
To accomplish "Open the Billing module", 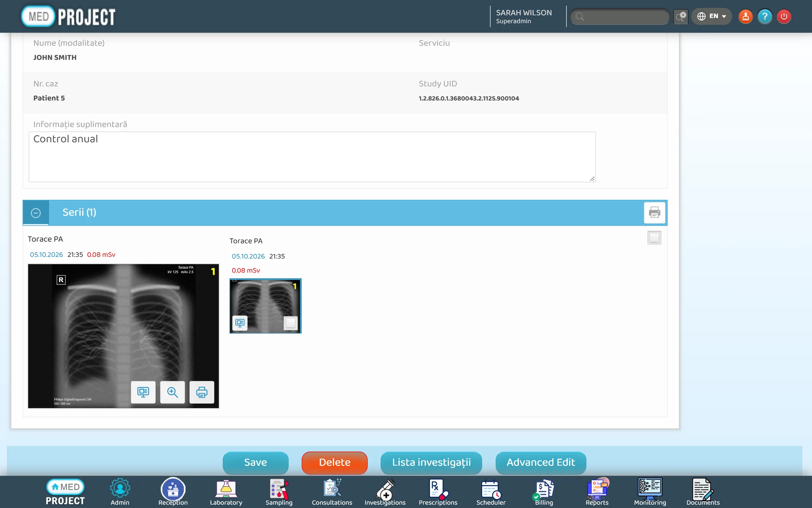I will click(544, 492).
